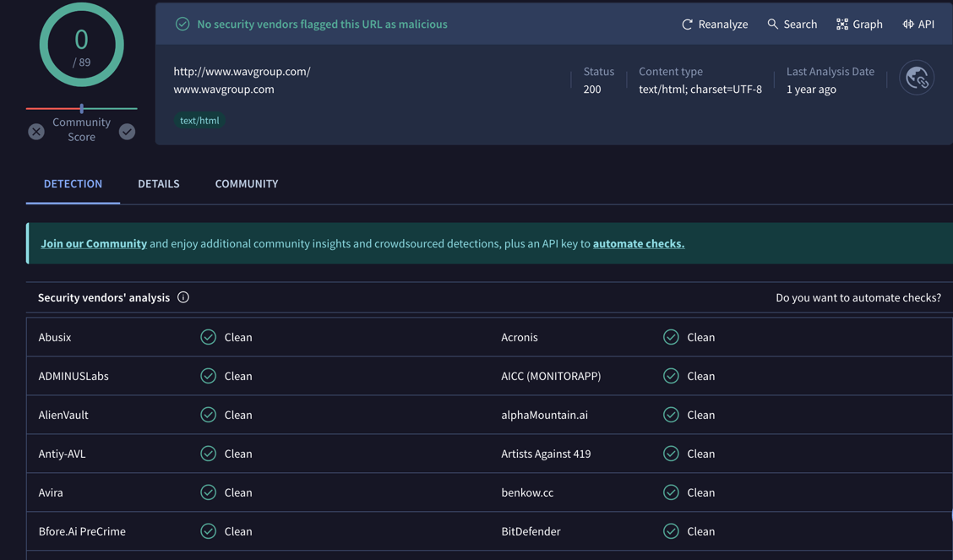Click the alphaMountain.ai clean check icon

tap(671, 415)
